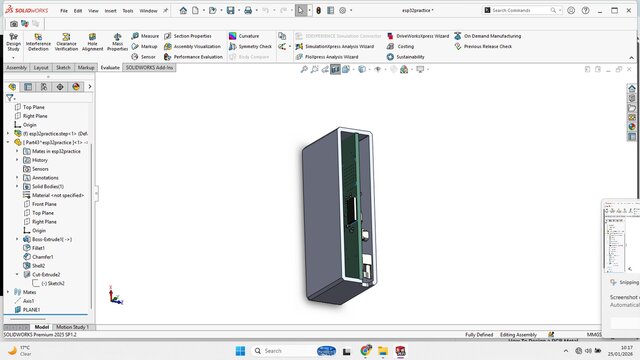Viewport: 640px width, 360px height.
Task: Click the Zoom to Fit icon
Action: pyautogui.click(x=304, y=69)
